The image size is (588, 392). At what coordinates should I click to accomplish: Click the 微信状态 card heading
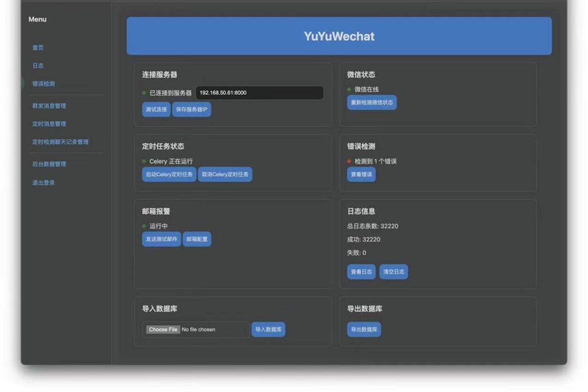coord(361,75)
